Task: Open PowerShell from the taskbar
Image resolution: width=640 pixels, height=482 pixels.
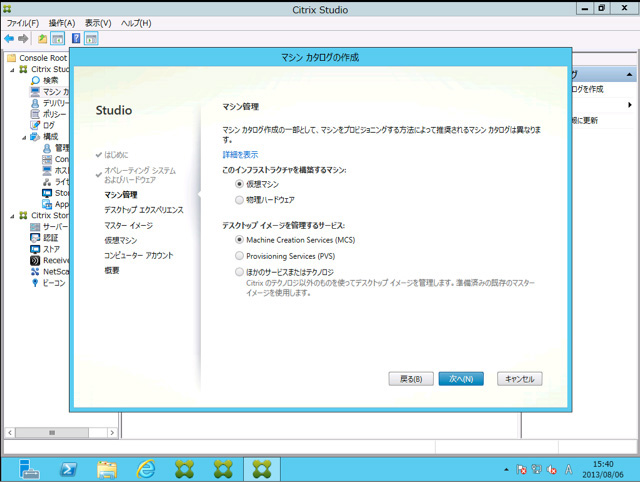Action: (x=68, y=469)
